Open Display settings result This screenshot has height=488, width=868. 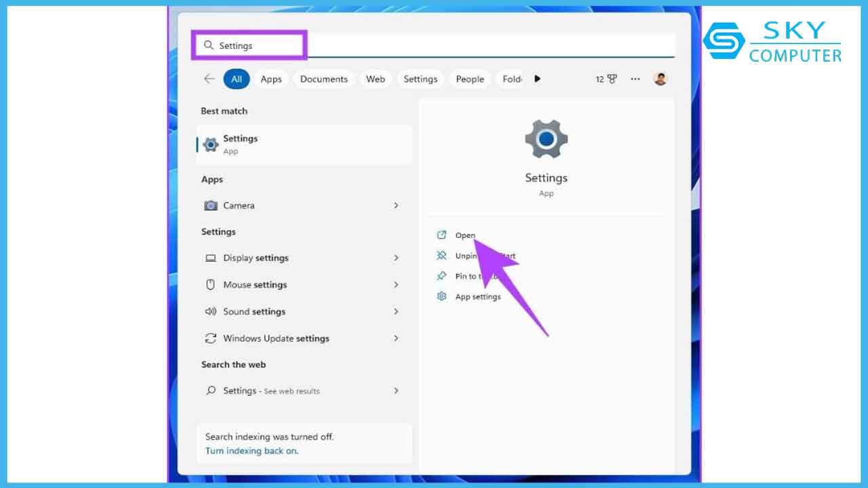pyautogui.click(x=304, y=258)
